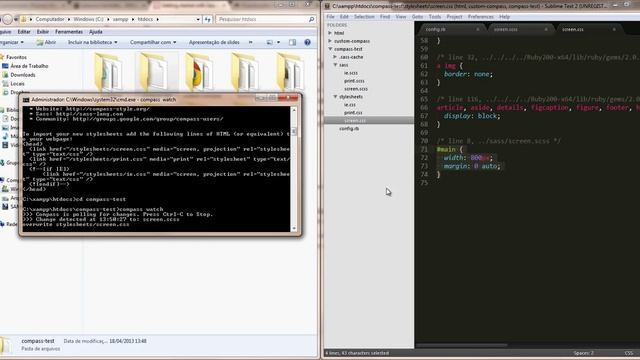Close the screen.scss tab in Sublime
The image size is (640, 360).
tap(546, 29)
